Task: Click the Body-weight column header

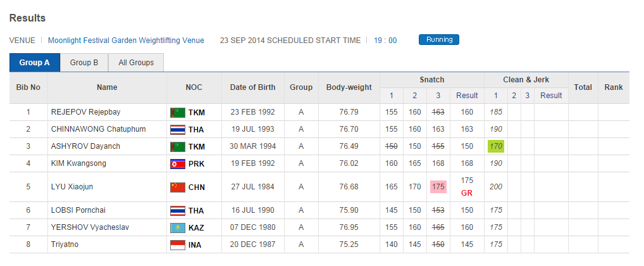Action: (349, 87)
